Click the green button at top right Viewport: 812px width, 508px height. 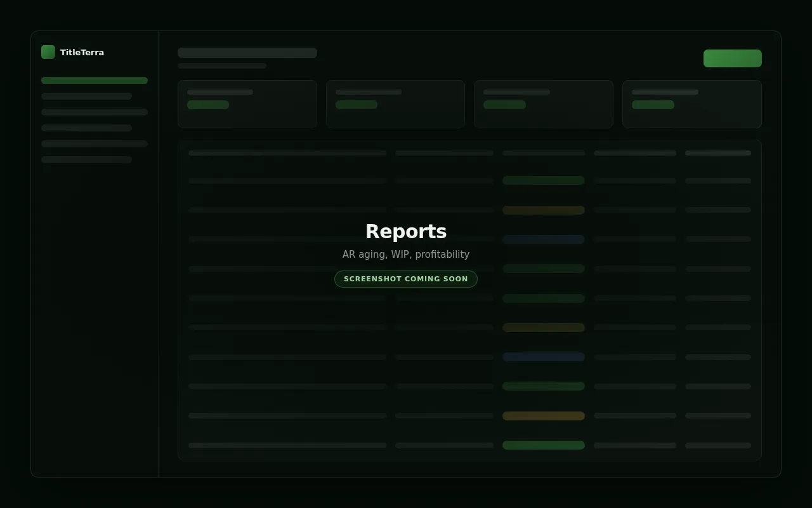click(x=733, y=58)
